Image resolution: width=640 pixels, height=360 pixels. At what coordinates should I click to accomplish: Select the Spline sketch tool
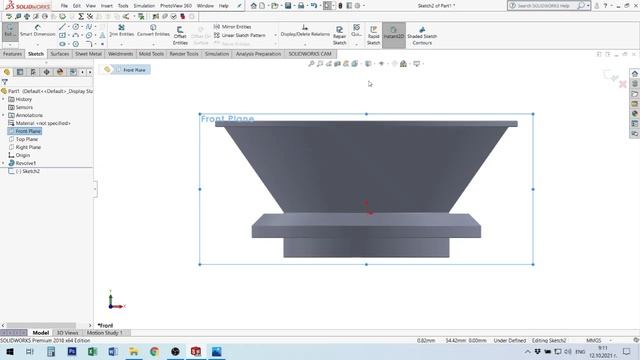coord(89,27)
